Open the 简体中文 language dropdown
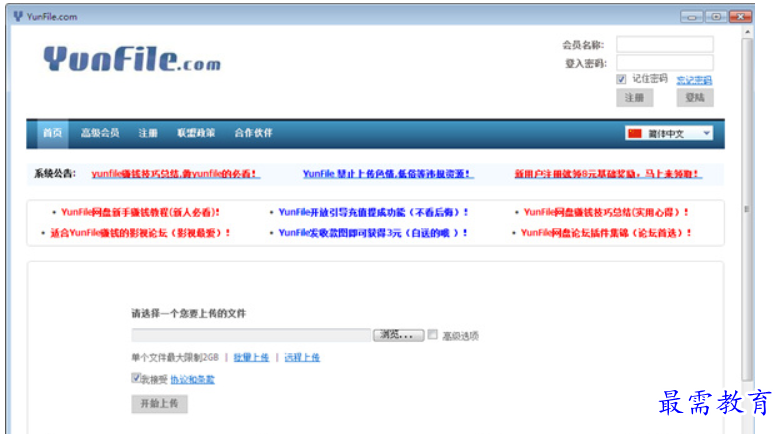780x434 pixels. point(669,133)
